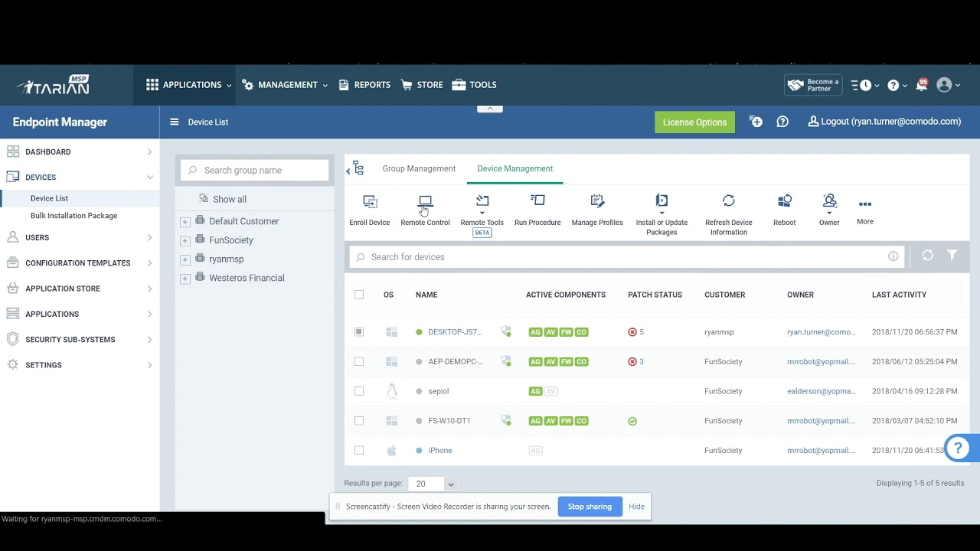This screenshot has width=980, height=551.
Task: Click the search info icon
Action: click(x=893, y=256)
